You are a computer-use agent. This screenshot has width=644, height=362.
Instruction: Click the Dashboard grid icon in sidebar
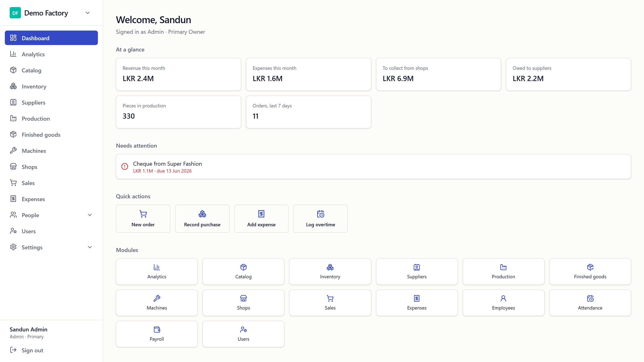click(13, 38)
